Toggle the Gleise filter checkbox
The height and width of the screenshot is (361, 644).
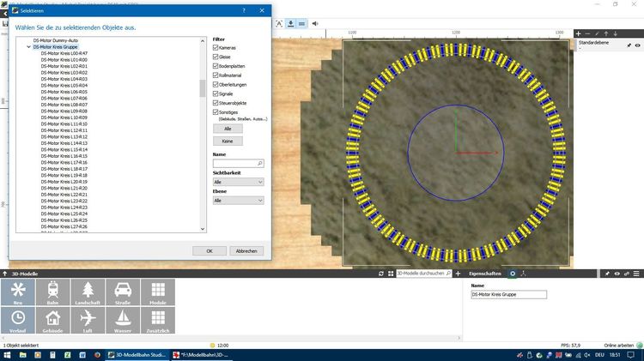point(216,57)
